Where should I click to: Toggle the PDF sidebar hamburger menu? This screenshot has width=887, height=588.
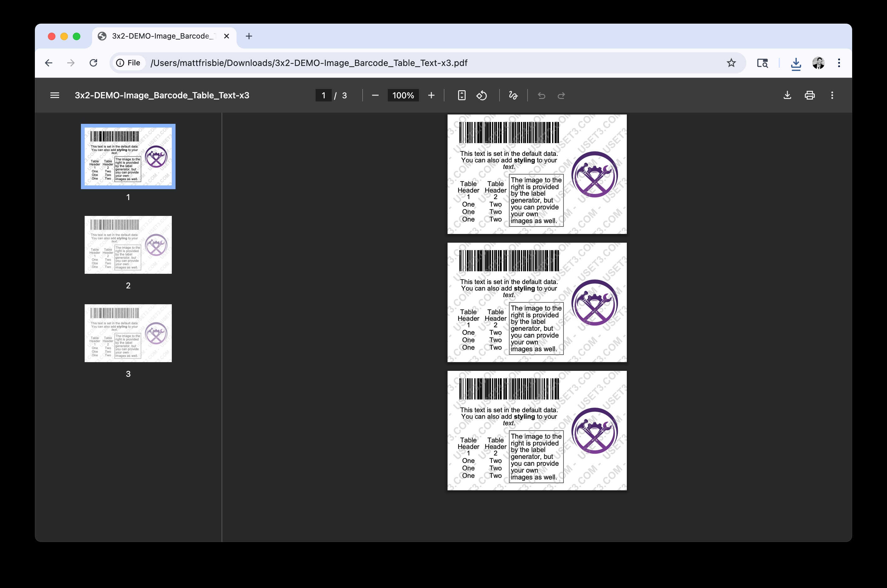click(x=55, y=95)
